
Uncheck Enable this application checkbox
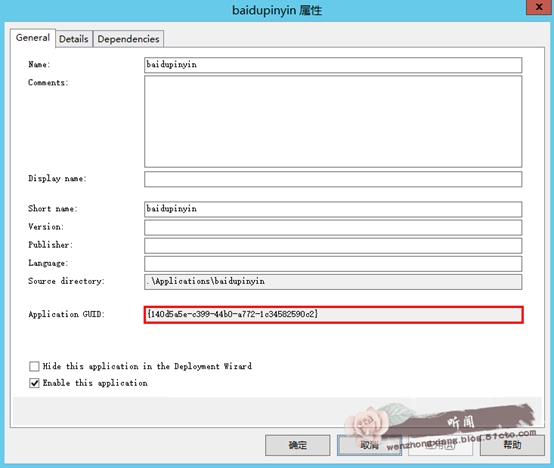pos(34,383)
